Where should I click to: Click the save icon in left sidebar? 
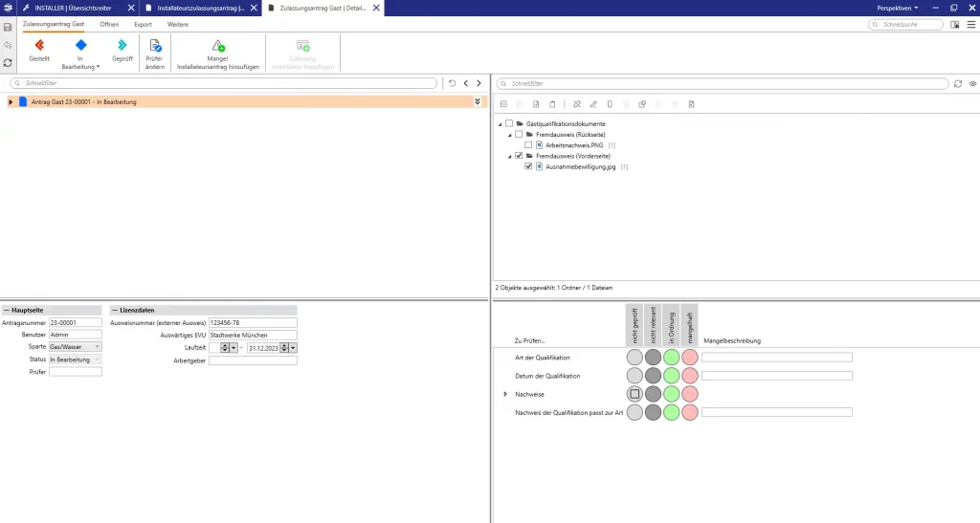[9, 28]
